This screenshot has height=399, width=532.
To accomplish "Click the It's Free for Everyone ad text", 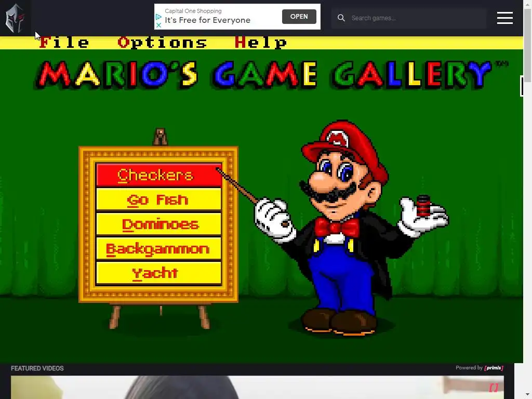I will click(208, 20).
